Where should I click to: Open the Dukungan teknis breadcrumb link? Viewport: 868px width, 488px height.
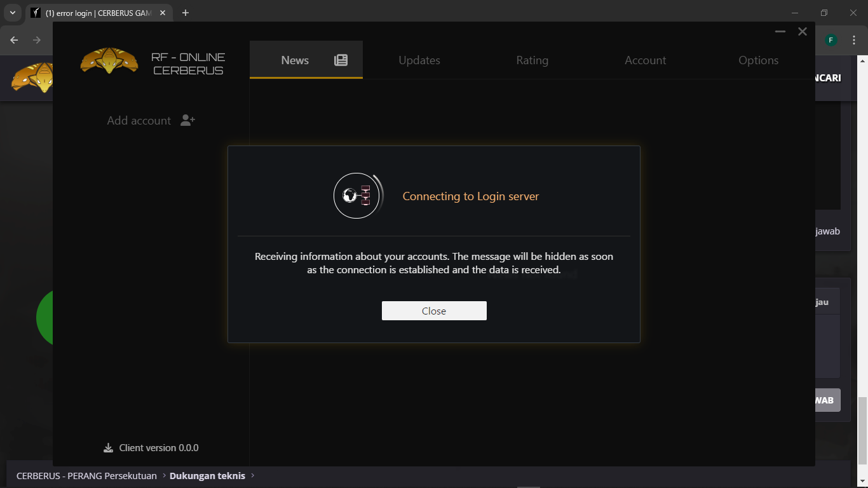coord(207,475)
